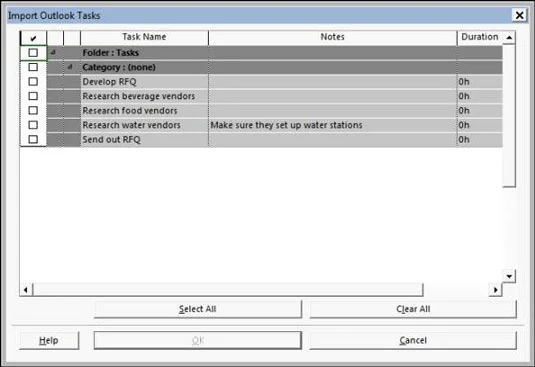The width and height of the screenshot is (535, 367).
Task: Open Help for this dialog
Action: 49,340
